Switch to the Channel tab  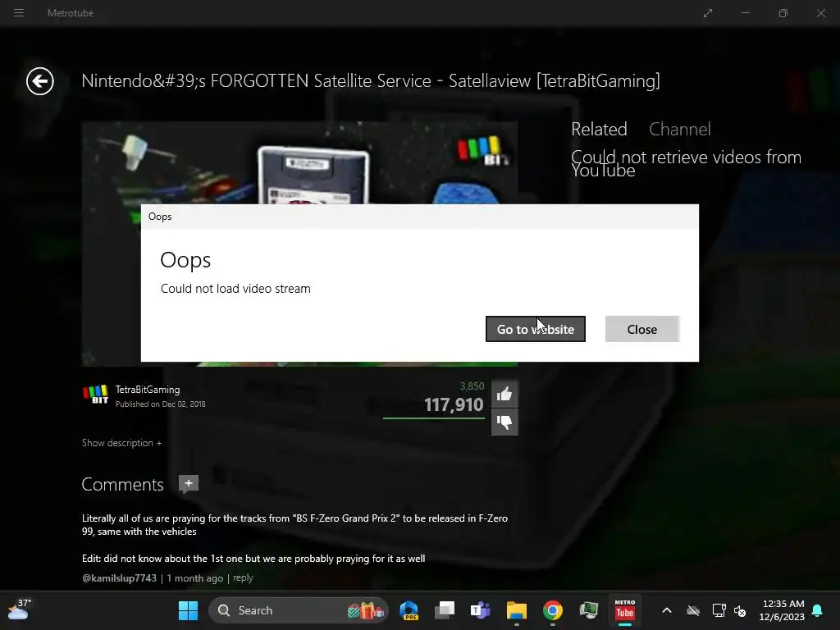pos(680,129)
